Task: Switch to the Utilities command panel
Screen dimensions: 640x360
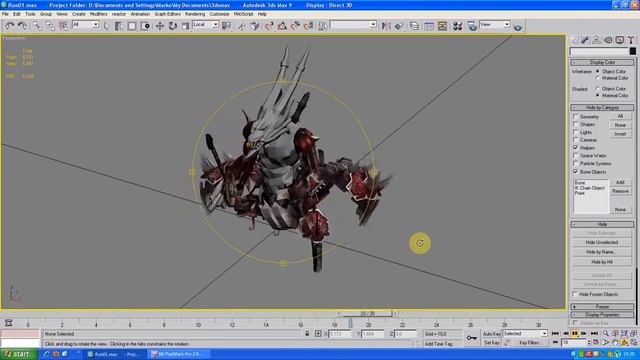Action: 631,40
